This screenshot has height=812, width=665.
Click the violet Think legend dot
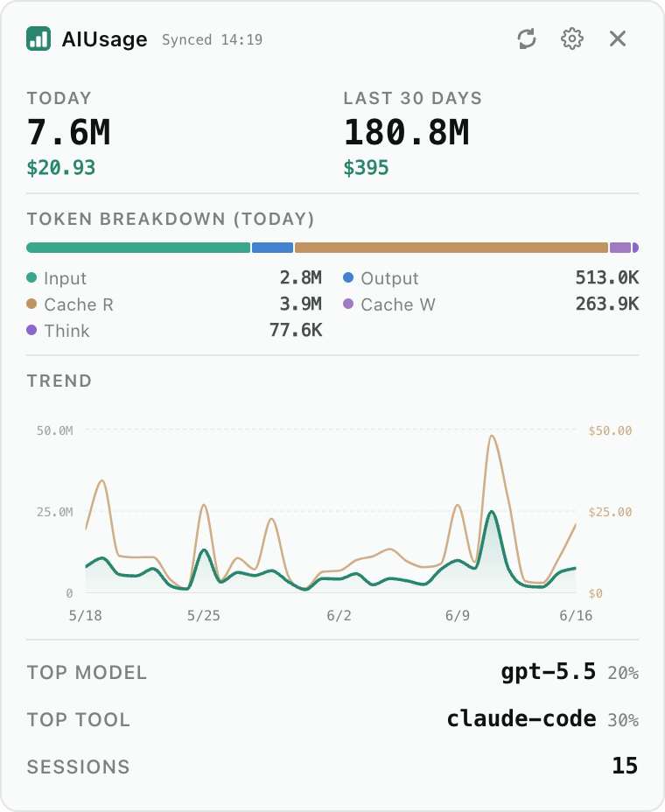[31, 330]
